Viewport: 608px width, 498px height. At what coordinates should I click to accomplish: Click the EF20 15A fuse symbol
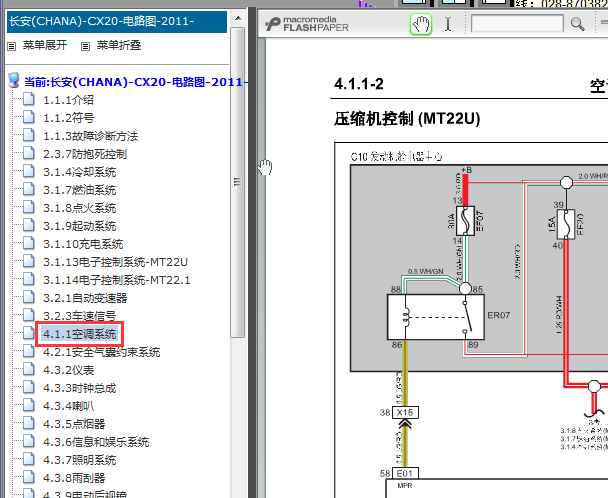point(566,224)
